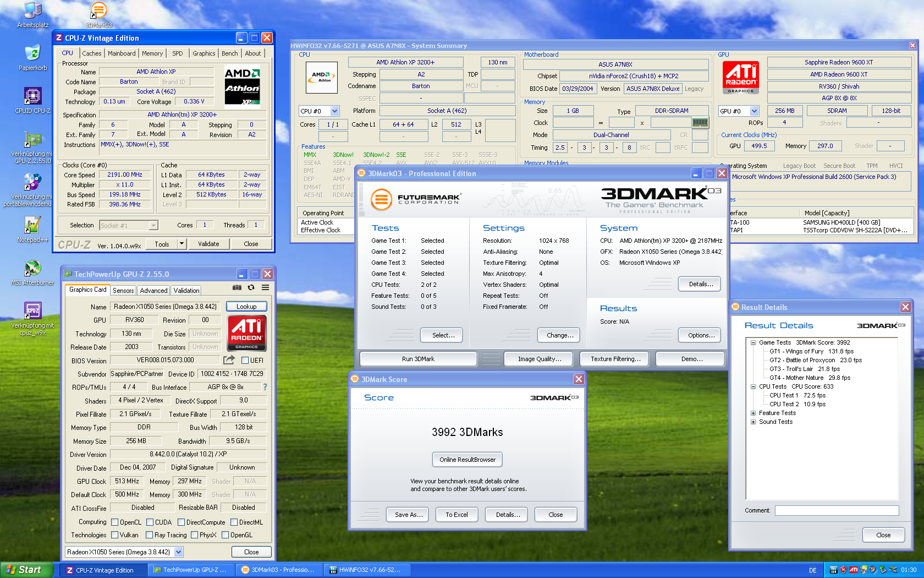924x578 pixels.
Task: Open the Online ResultBrowser
Action: [x=468, y=460]
